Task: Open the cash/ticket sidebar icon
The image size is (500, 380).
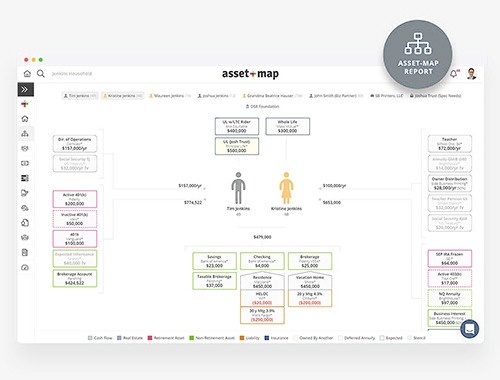Action: [x=25, y=163]
